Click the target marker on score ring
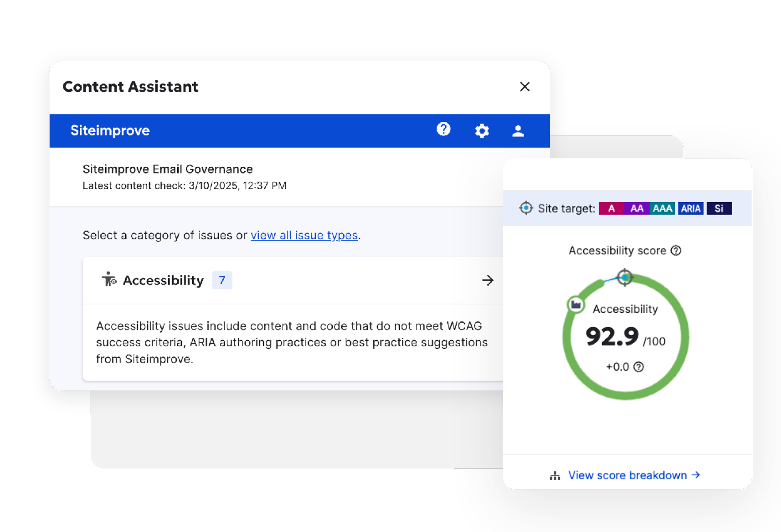Viewport: 781px width, 532px height. 625,277
